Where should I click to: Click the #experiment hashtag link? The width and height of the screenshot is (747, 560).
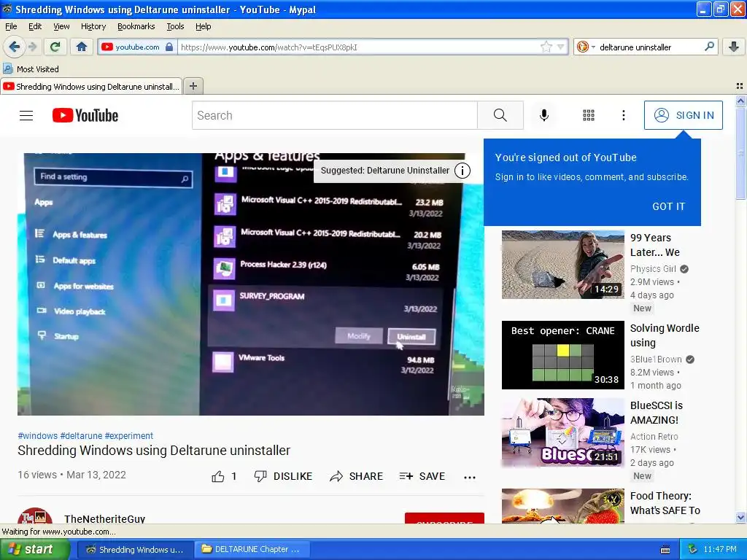[129, 436]
